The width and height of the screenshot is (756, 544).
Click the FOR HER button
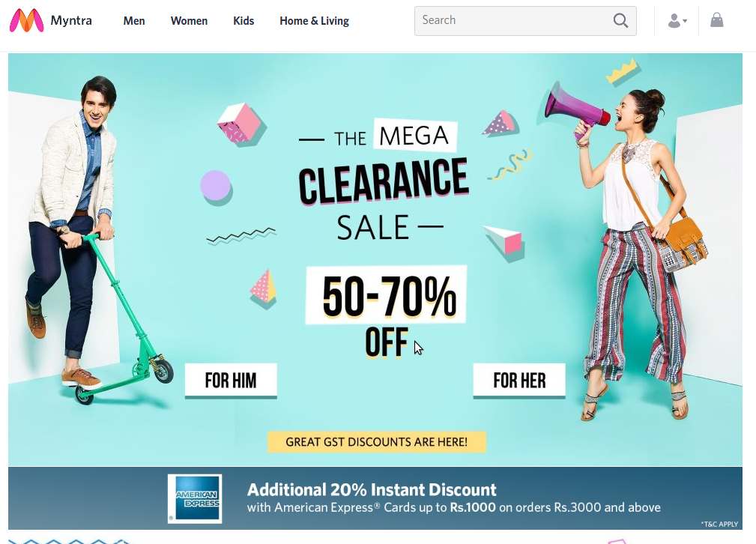click(x=519, y=381)
